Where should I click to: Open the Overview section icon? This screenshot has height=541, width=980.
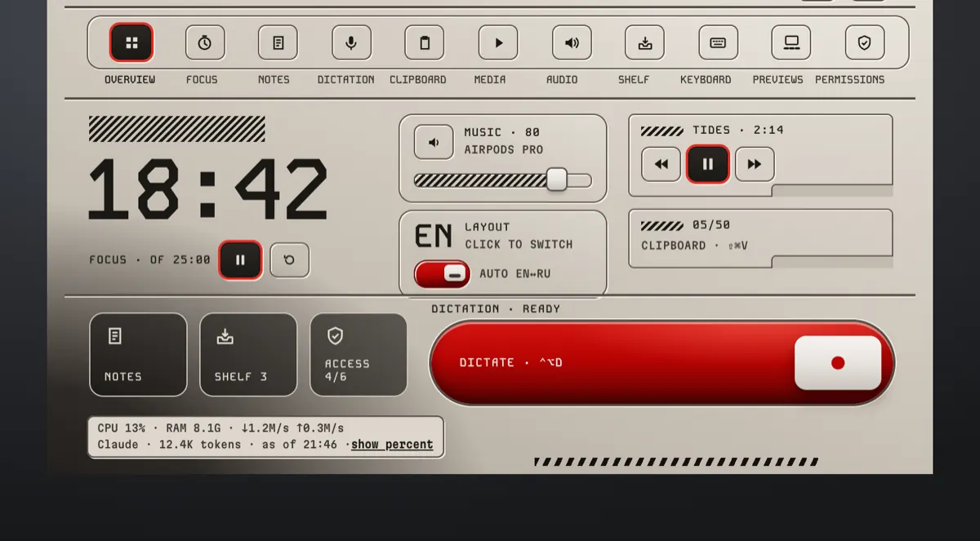pos(131,42)
